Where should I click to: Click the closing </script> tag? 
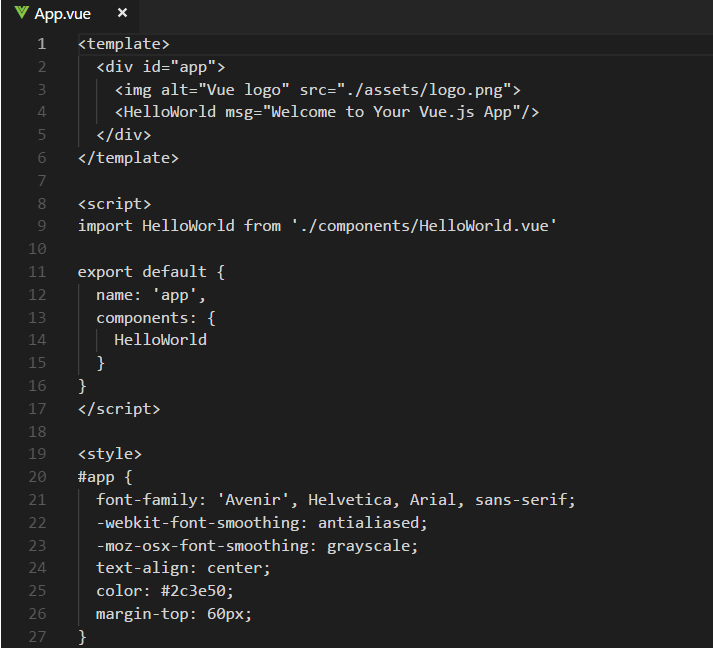coord(119,408)
